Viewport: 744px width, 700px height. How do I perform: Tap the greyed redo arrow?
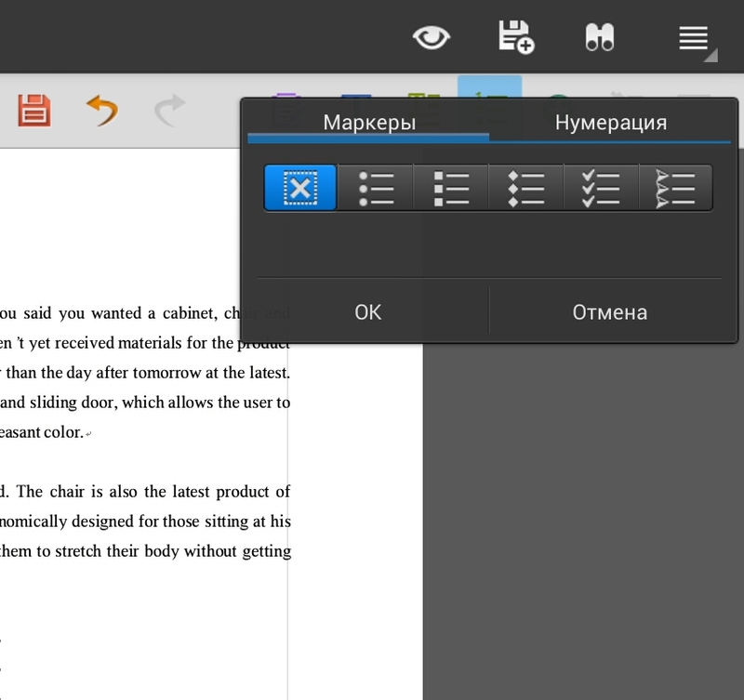pos(169,110)
